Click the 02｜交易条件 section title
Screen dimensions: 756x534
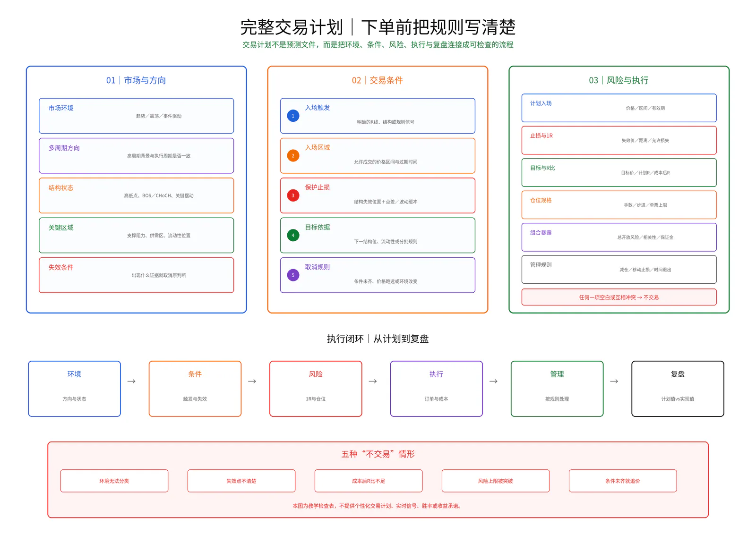[378, 80]
